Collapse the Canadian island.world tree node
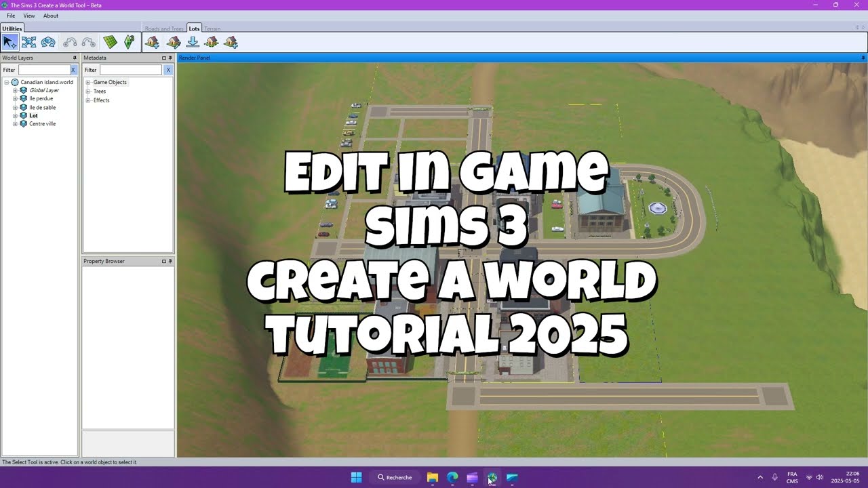Viewport: 868px width, 488px height. [6, 82]
